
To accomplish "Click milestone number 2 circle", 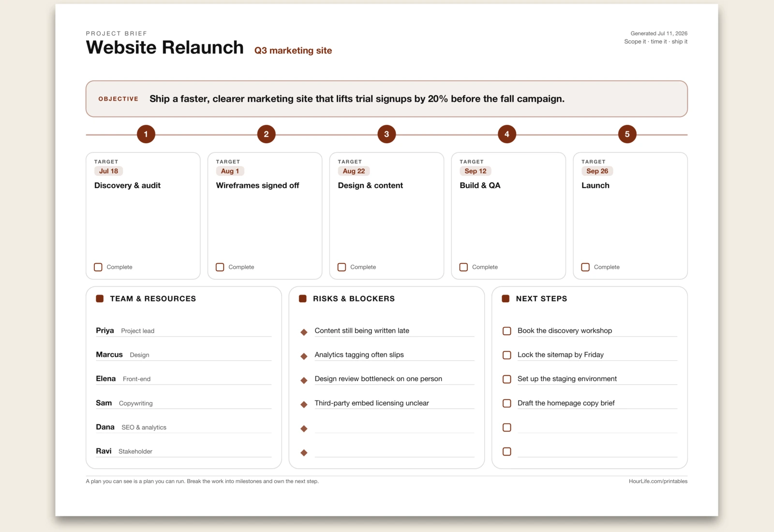I will [x=266, y=134].
